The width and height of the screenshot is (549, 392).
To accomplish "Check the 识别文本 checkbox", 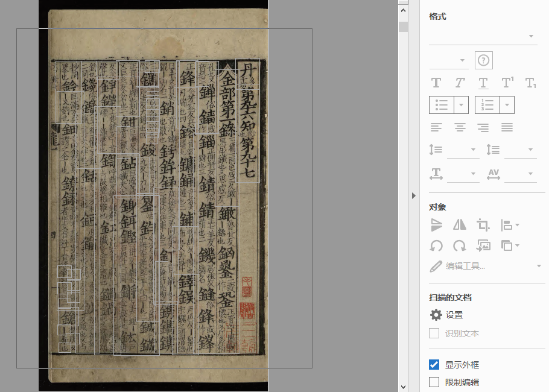I will pos(434,334).
